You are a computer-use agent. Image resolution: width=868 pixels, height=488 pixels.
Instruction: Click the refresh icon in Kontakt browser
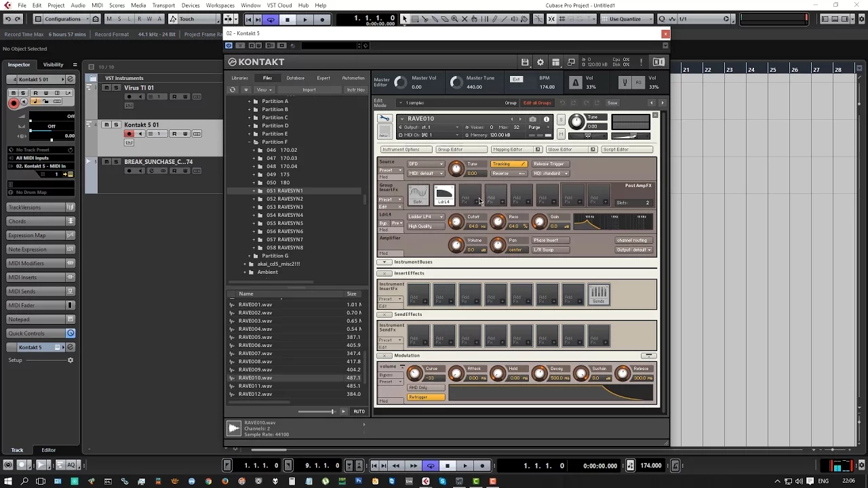pos(233,89)
